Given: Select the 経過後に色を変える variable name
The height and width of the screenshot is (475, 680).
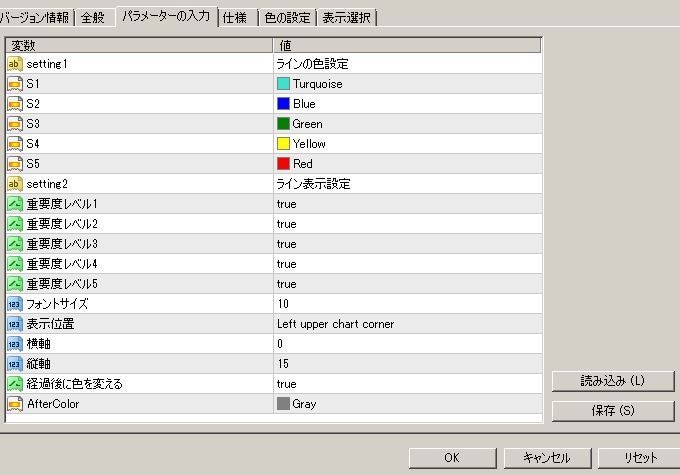Looking at the screenshot, I should pyautogui.click(x=75, y=384).
